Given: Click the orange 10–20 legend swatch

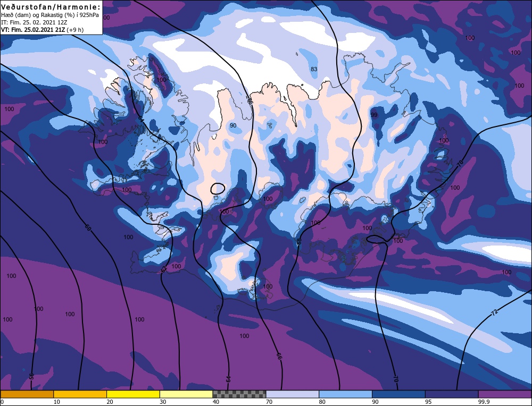Looking at the screenshot, I should click(x=80, y=394).
